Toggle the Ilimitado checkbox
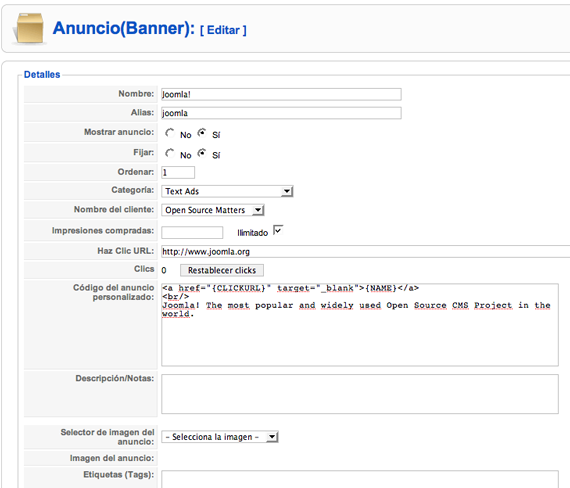The width and height of the screenshot is (570, 488). pyautogui.click(x=278, y=230)
